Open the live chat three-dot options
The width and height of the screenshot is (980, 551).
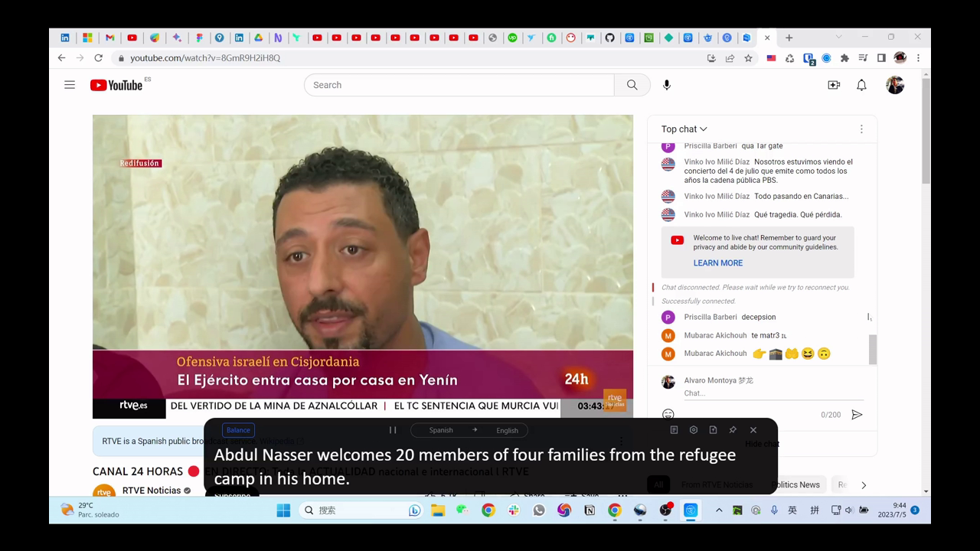[861, 129]
